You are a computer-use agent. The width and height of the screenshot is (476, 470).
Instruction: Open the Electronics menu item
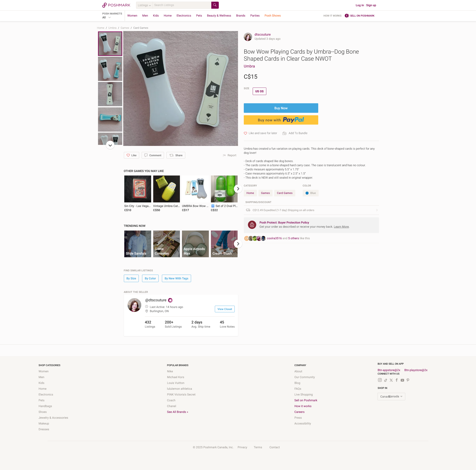coord(184,16)
